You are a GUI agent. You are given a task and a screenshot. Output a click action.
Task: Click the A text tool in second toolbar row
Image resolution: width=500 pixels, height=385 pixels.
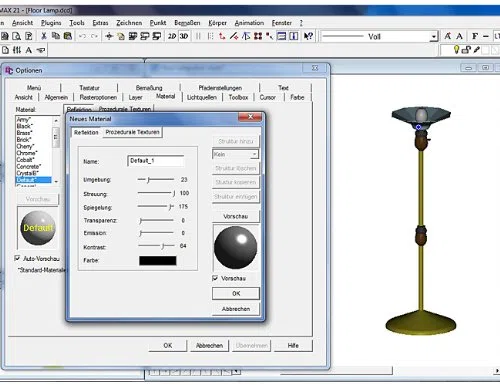tap(29, 50)
